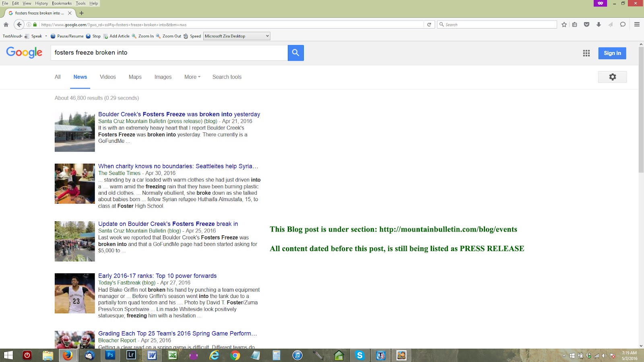Go back with the back arrow button
This screenshot has width=644, height=362.
pos(19,25)
